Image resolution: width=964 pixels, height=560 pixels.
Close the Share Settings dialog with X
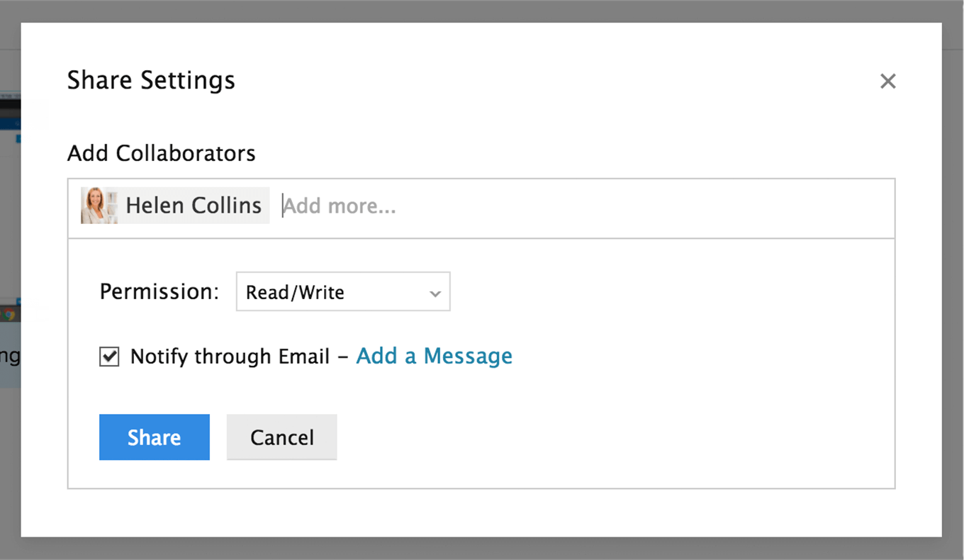pyautogui.click(x=887, y=81)
